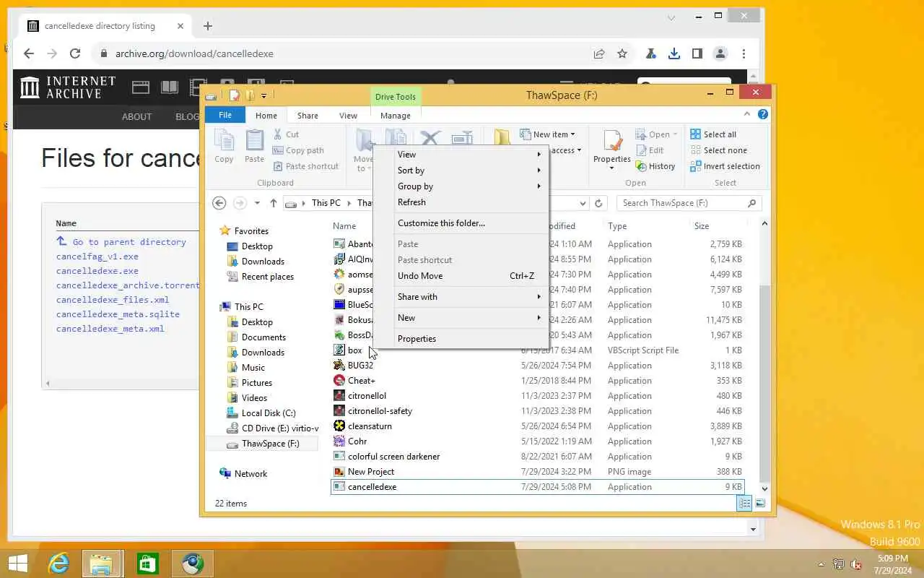This screenshot has width=924, height=578.
Task: Switch to the Manage ribbon tab
Action: (396, 116)
